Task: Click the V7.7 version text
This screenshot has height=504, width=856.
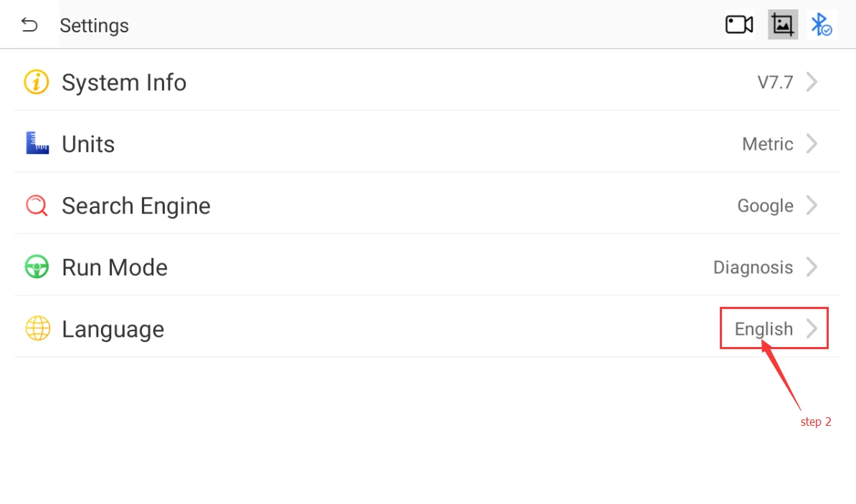Action: click(775, 82)
